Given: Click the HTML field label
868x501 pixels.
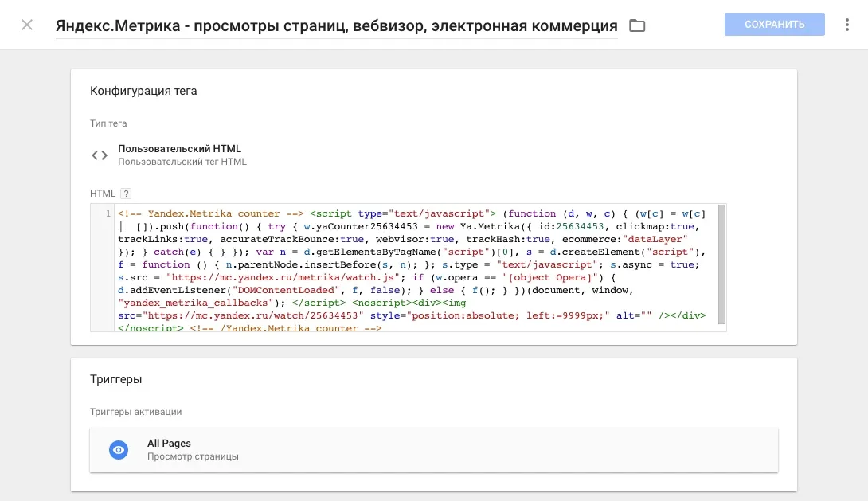Looking at the screenshot, I should pyautogui.click(x=104, y=193).
